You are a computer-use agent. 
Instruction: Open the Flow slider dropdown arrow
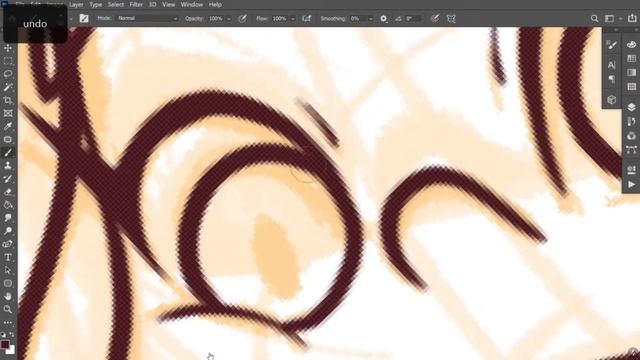coord(293,19)
